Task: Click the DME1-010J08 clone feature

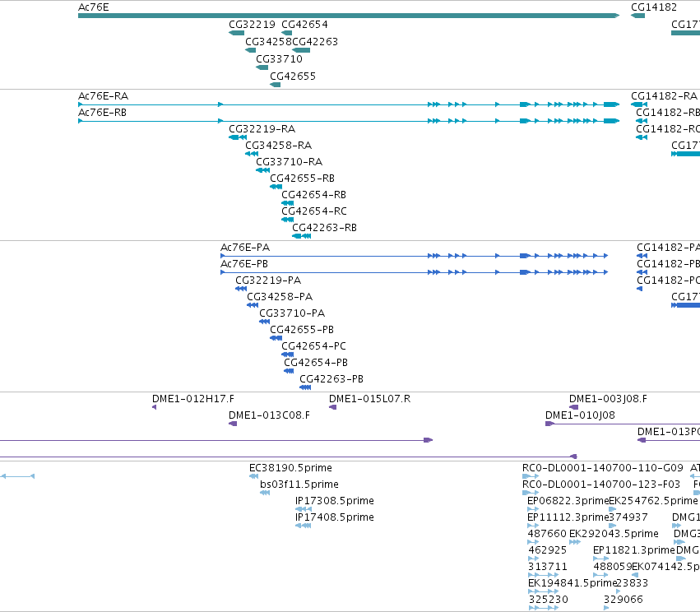Action: pos(623,424)
